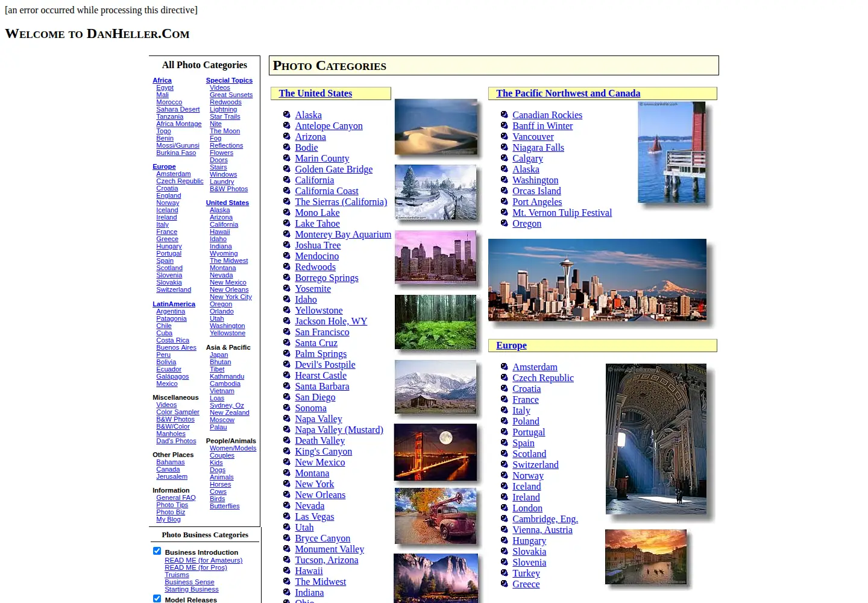Click the bullet icon beside Canadian Rockies

coord(505,115)
